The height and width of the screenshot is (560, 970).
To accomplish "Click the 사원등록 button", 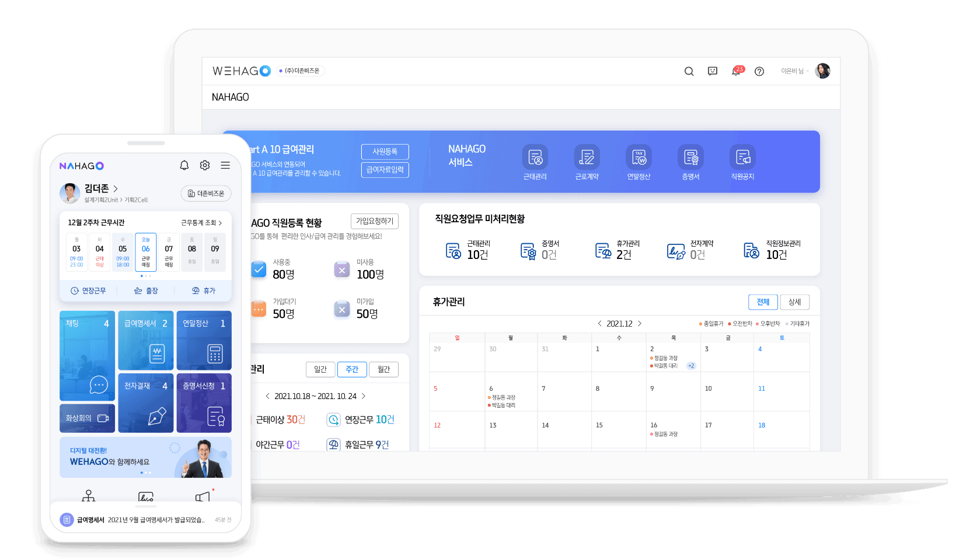I will [385, 152].
